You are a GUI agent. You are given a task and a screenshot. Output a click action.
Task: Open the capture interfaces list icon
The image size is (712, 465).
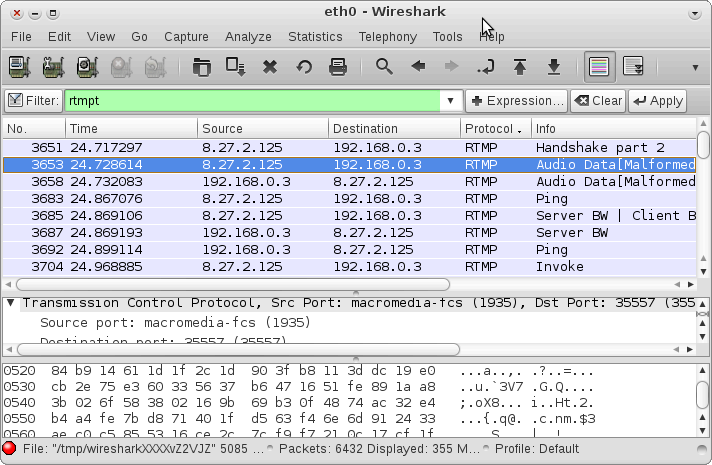(x=20, y=67)
